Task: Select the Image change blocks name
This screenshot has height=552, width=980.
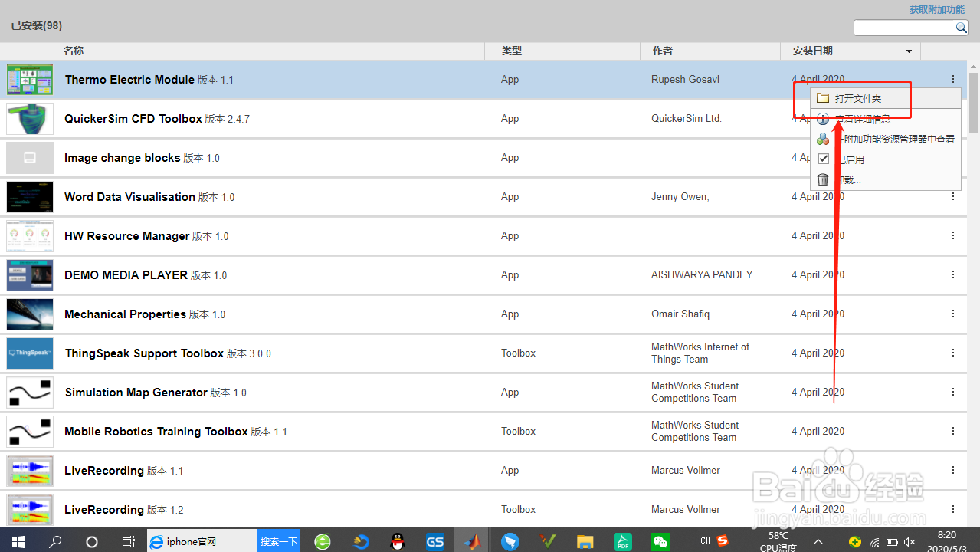Action: (x=123, y=158)
